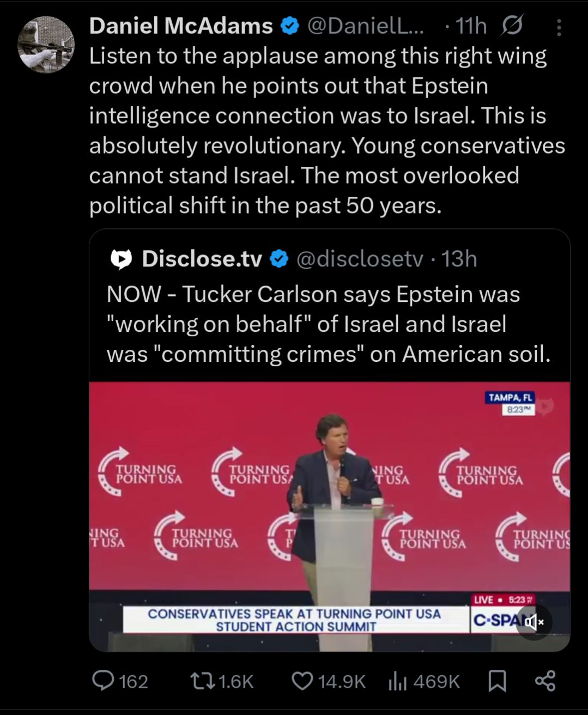Repost this tweet with the retweet icon
Viewport: 588px width, 715px height.
point(203,681)
